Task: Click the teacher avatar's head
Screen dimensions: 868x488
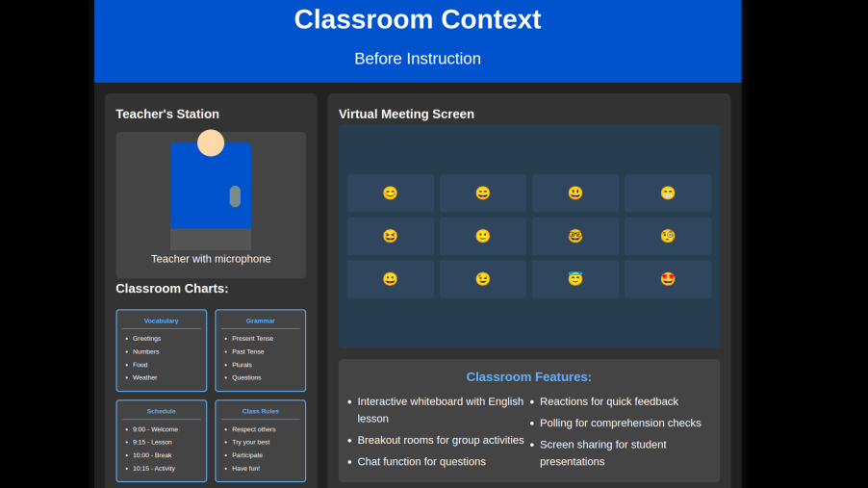Action: coord(211,143)
